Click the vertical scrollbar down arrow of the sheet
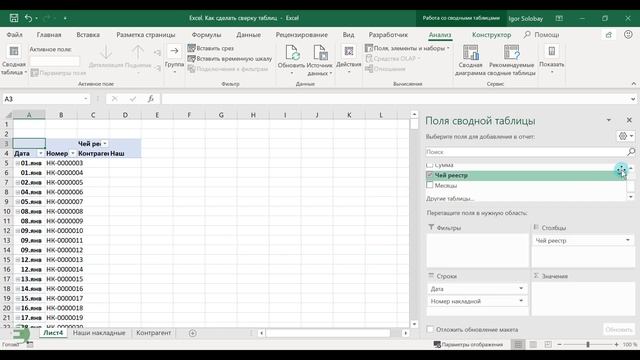Screen dimensions: 640x360 tap(414, 324)
